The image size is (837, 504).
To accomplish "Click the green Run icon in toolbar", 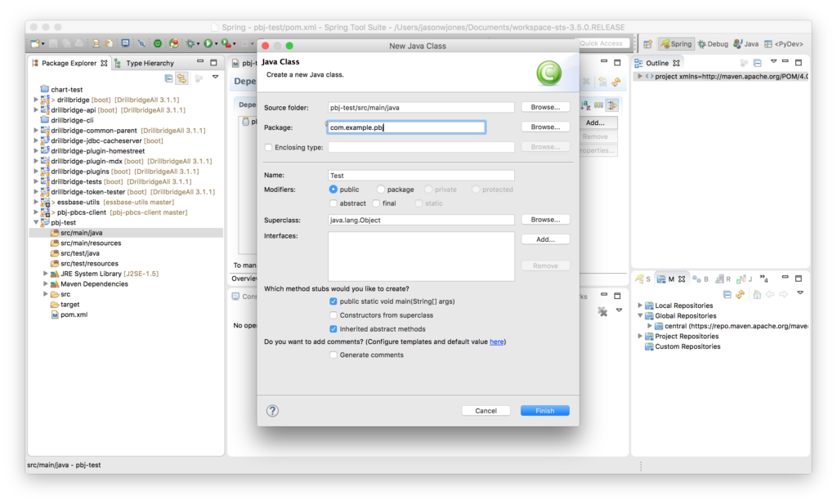I will click(x=208, y=42).
